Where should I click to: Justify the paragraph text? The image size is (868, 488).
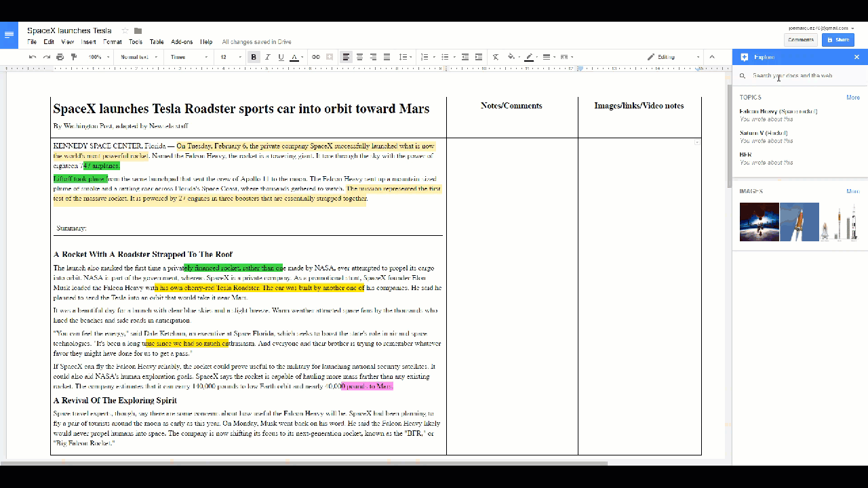pos(387,57)
